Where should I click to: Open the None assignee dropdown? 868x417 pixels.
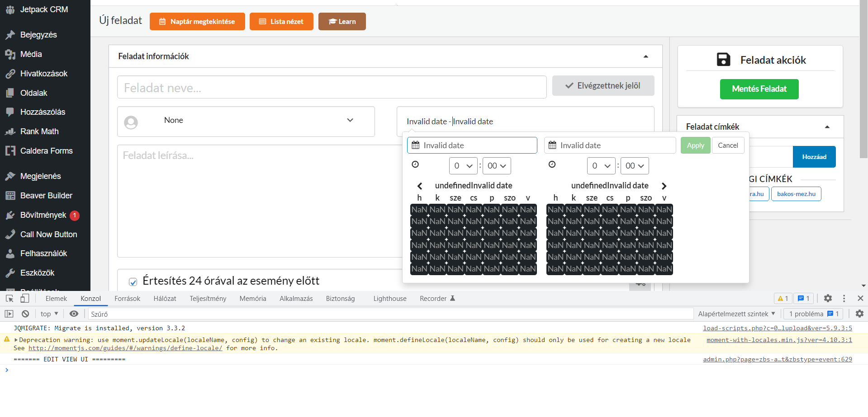pos(246,122)
